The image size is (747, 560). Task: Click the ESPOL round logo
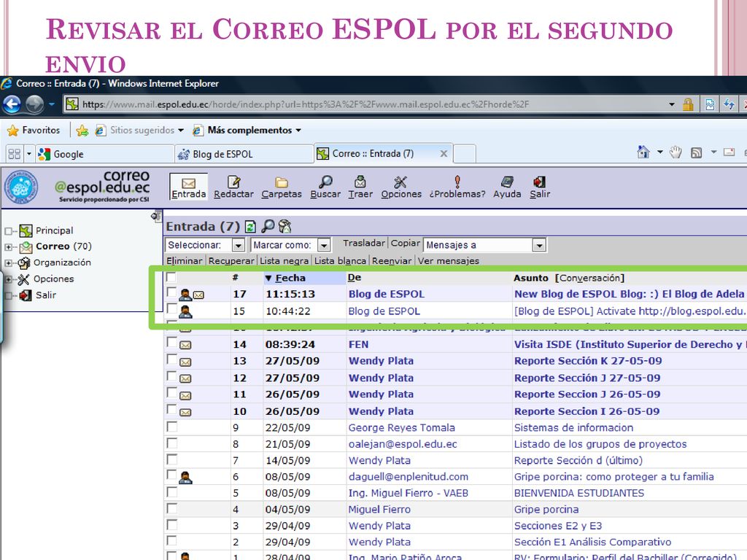point(20,187)
